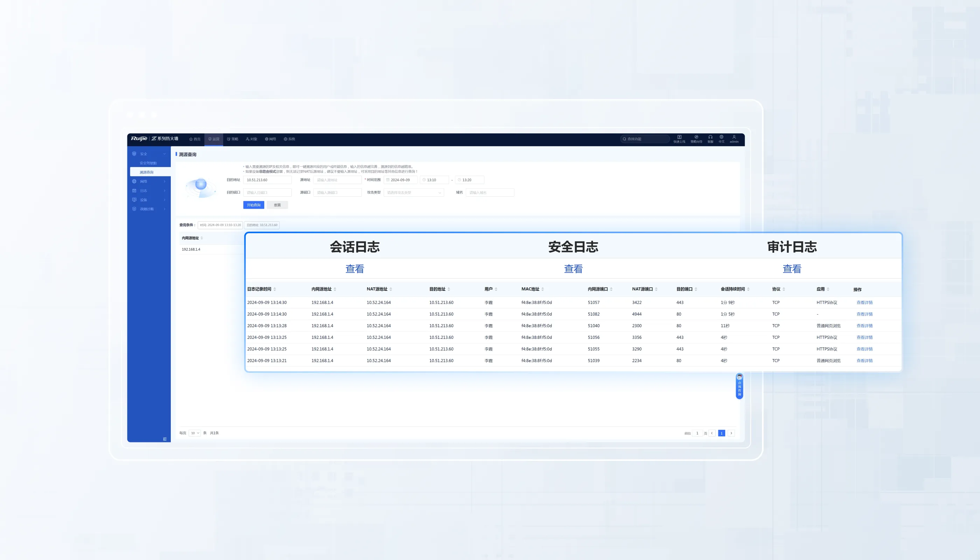Select 溯源查询 in the sidebar
The height and width of the screenshot is (560, 980).
(150, 172)
